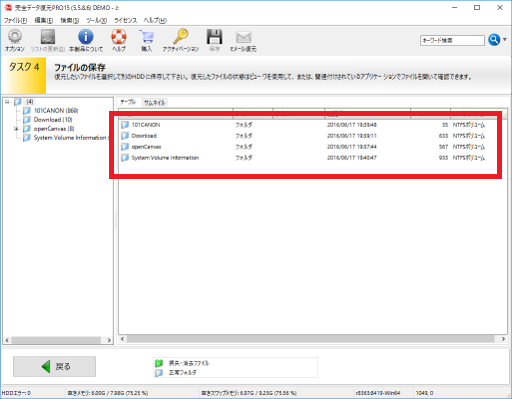Click the keyword search input field

coord(452,40)
